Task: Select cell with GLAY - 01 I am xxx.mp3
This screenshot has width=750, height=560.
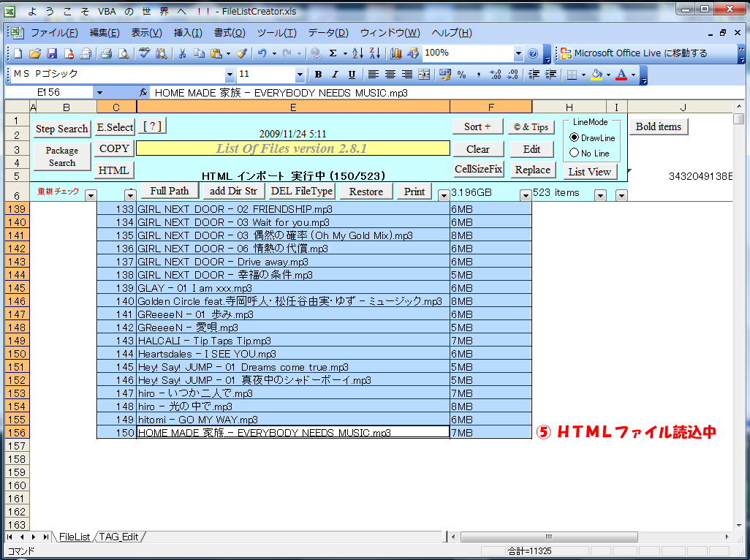Action: click(x=292, y=288)
